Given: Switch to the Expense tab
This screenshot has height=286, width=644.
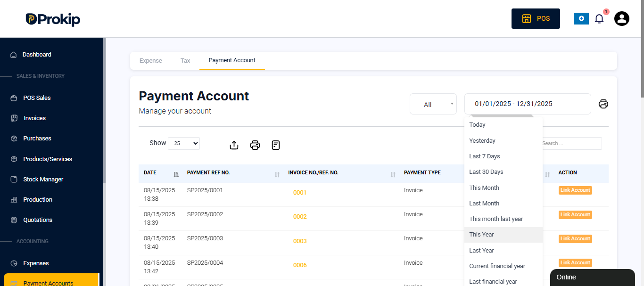Looking at the screenshot, I should click(x=151, y=61).
